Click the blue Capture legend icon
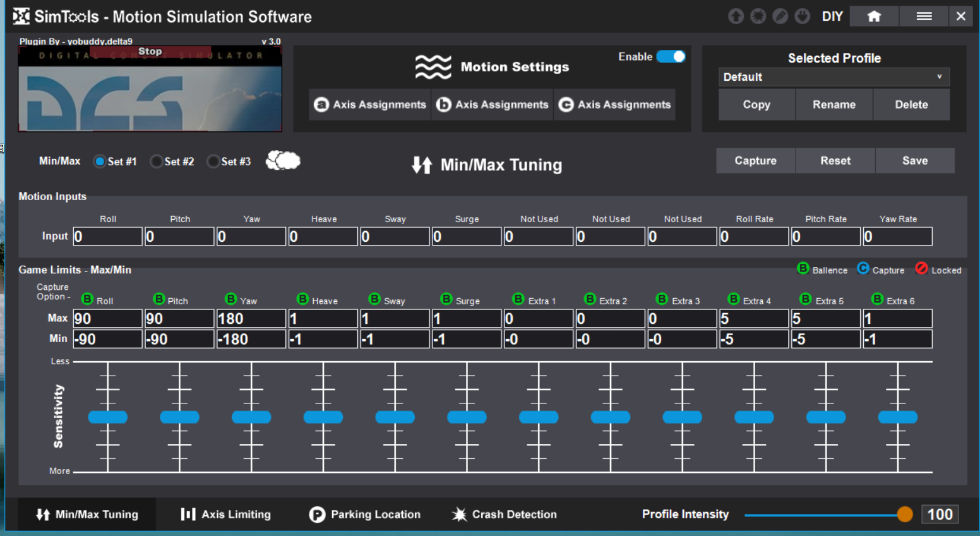980x536 pixels. coord(863,268)
